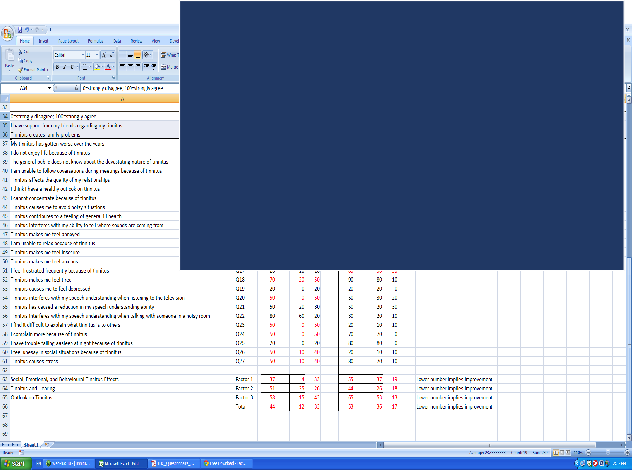Undo the last action in Quick Access toolbar
Image resolution: width=632 pixels, height=470 pixels.
tap(27, 30)
